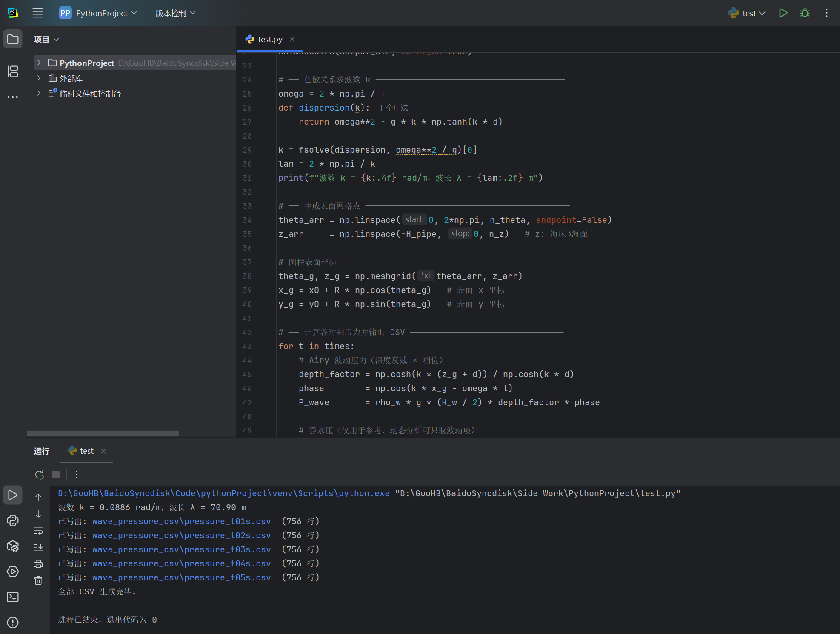Toggle the Project tool window folder icon
The height and width of the screenshot is (634, 840).
click(x=13, y=39)
